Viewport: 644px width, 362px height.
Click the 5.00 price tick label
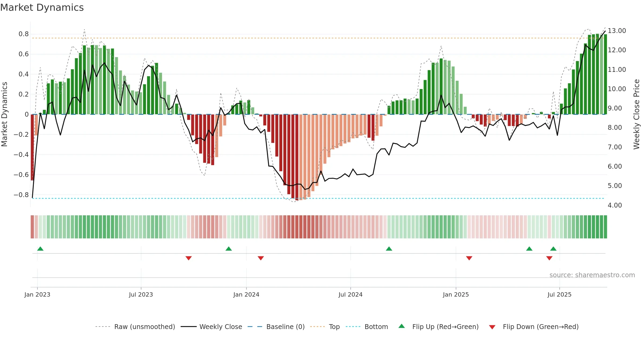615,186
